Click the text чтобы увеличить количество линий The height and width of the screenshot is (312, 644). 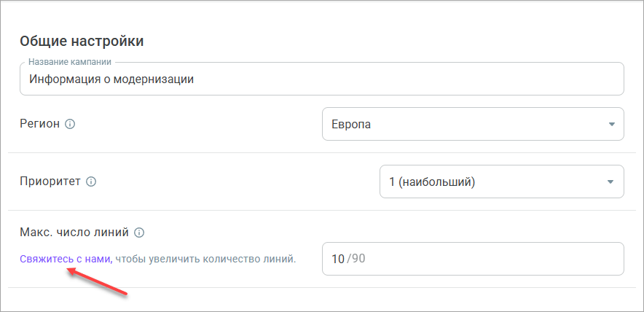tap(205, 259)
